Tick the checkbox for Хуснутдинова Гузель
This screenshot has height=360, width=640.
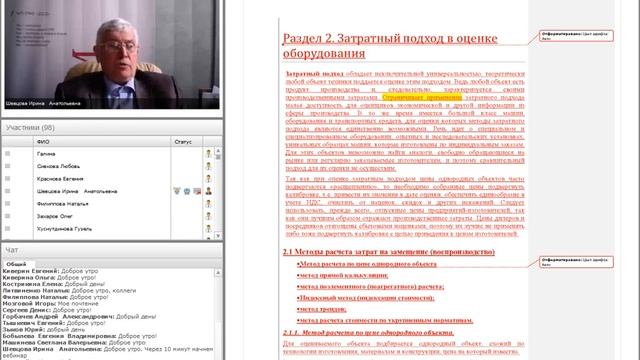[x=7, y=229]
